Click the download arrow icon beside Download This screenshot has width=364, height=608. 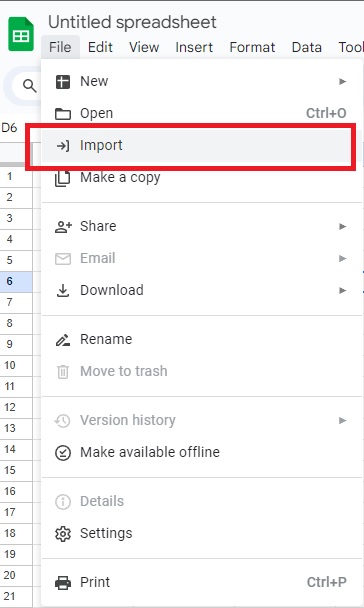pos(63,290)
